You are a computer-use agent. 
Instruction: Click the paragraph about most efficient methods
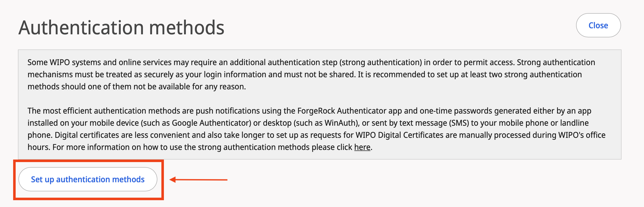click(x=316, y=129)
